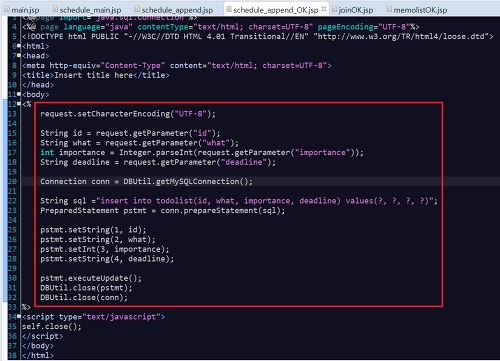Click the DBUtil.close(pstmt) line
Viewport: 500px width, 361px height.
(86, 288)
